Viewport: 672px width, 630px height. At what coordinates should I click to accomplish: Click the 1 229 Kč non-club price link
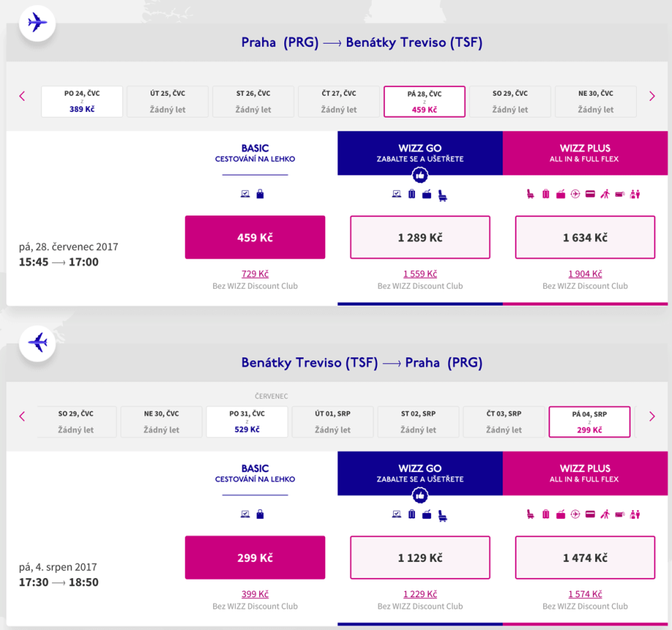[420, 594]
